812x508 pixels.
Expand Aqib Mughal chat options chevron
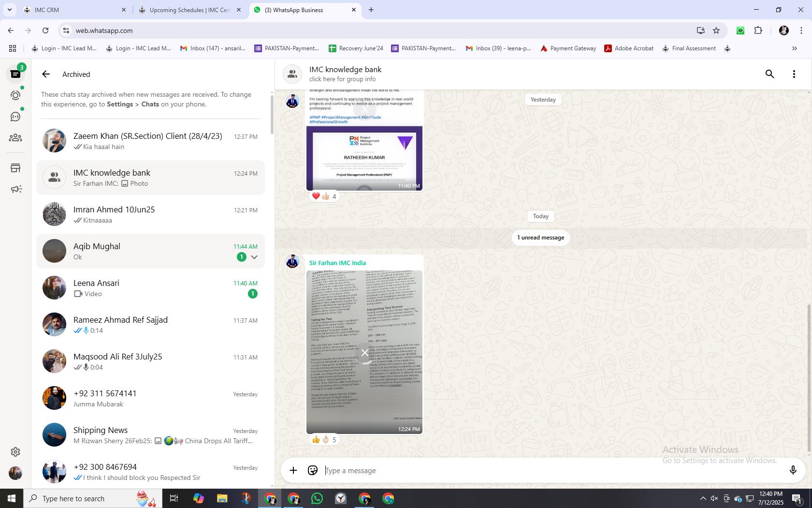click(254, 257)
